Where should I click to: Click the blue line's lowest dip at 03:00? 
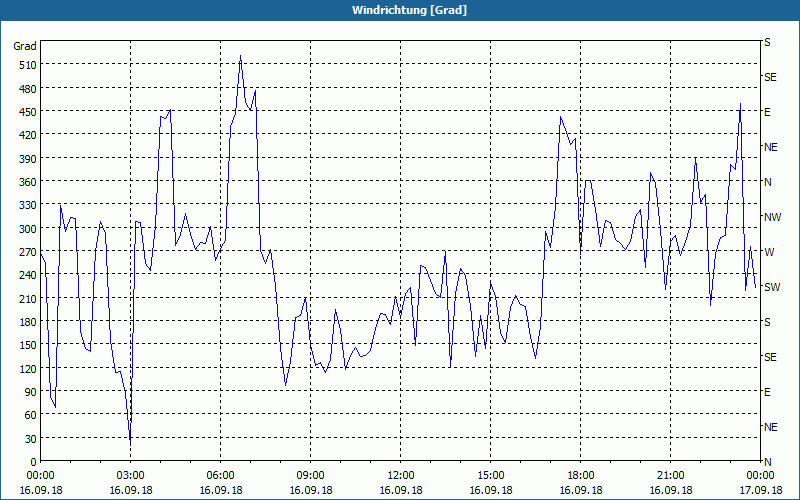pyautogui.click(x=131, y=443)
